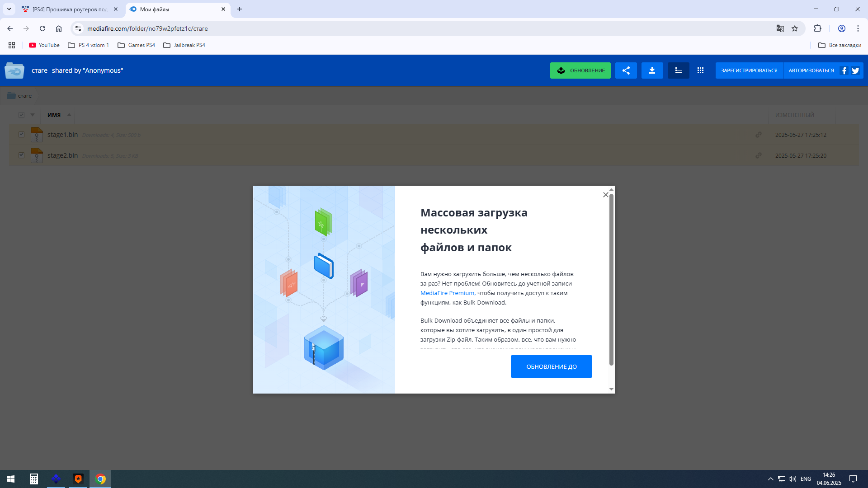Open the Calculator from taskbar

point(34,479)
